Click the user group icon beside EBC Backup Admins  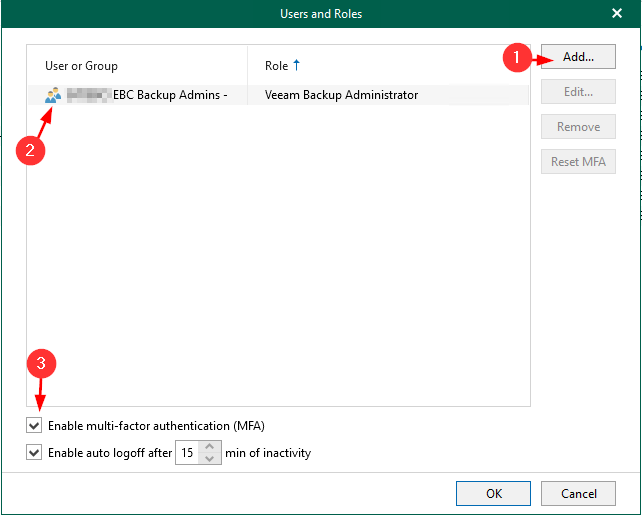[53, 96]
